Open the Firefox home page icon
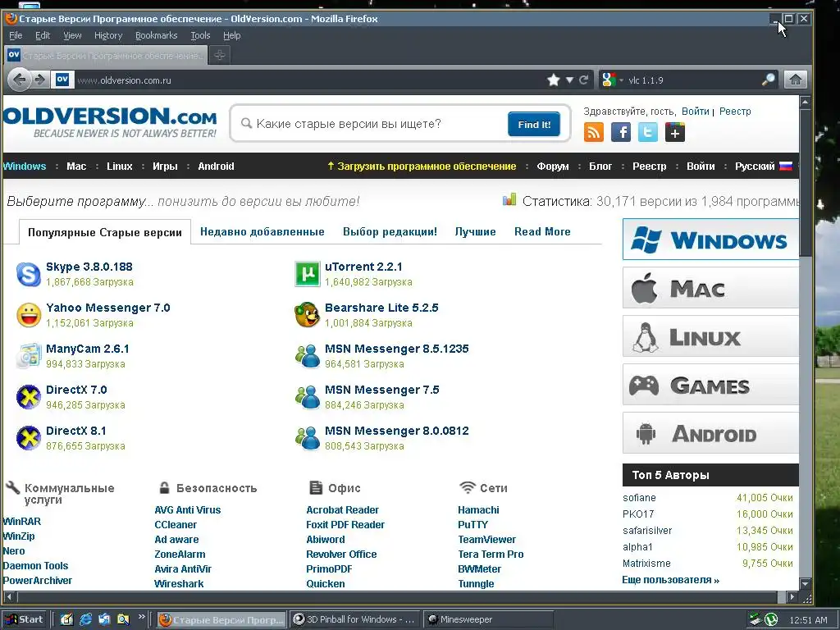 (x=796, y=80)
